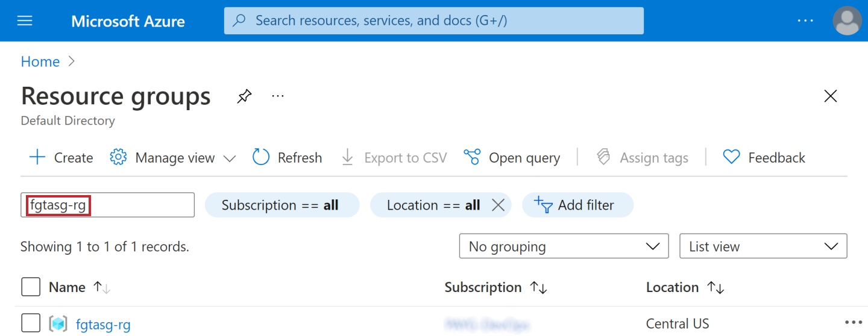
Task: Click the Refresh circular arrow icon
Action: coord(260,157)
